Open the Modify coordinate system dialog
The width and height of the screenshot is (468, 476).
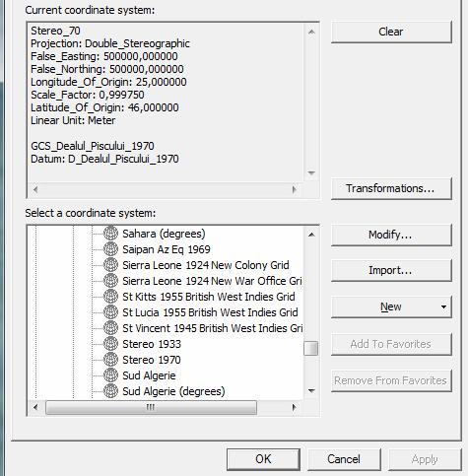(391, 235)
